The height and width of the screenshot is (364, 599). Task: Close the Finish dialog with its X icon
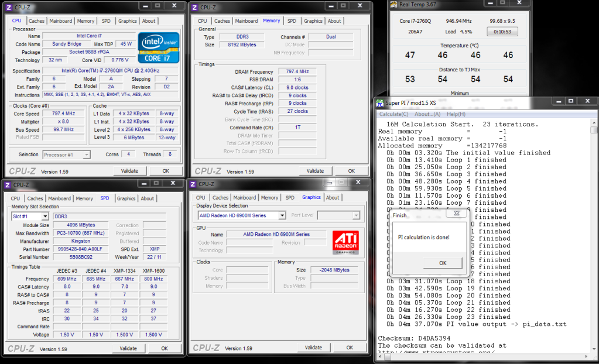tap(457, 213)
